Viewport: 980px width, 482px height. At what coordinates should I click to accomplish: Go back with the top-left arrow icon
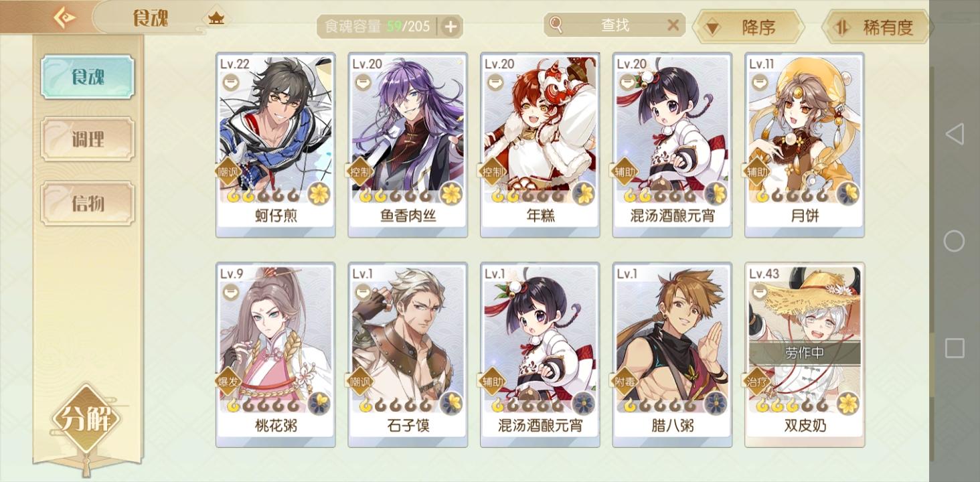click(x=64, y=17)
